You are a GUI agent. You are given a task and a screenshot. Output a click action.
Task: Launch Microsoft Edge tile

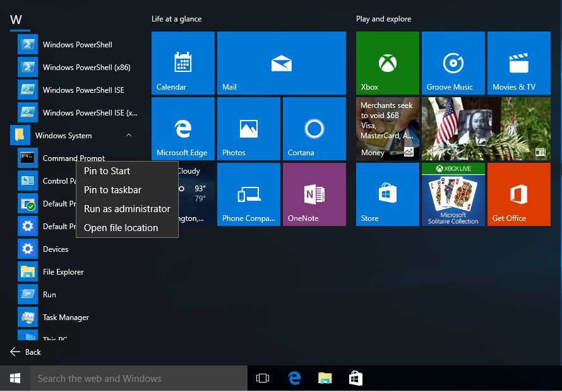(182, 129)
